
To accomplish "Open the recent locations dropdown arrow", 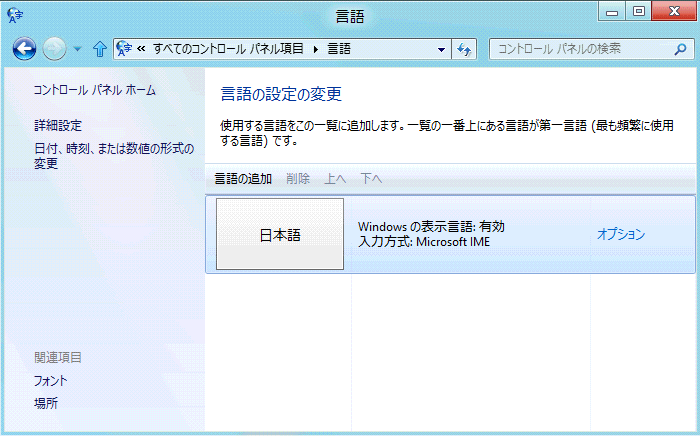I will coord(77,49).
